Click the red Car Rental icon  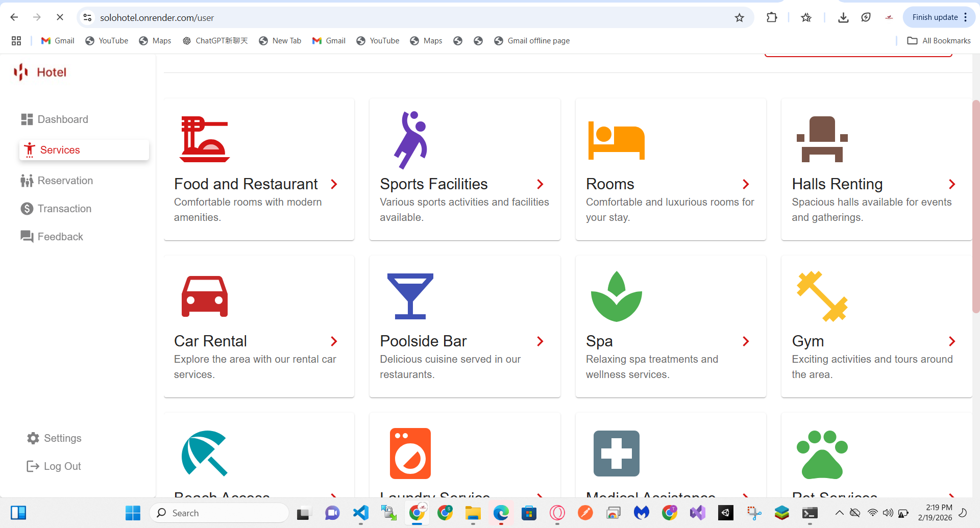pyautogui.click(x=204, y=296)
